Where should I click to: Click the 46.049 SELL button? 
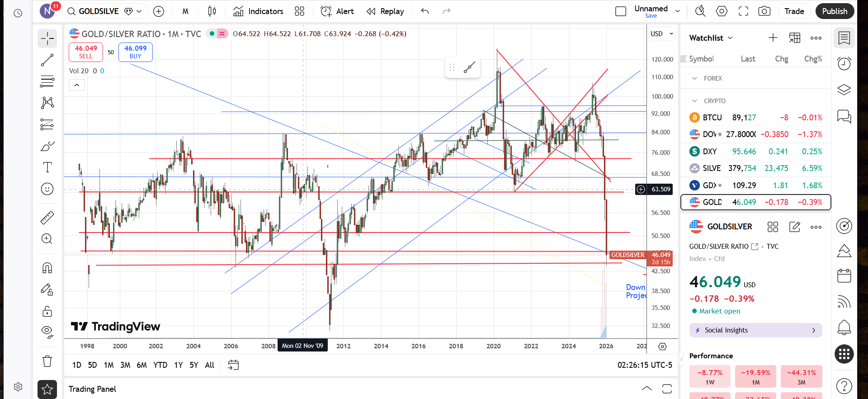tap(86, 52)
